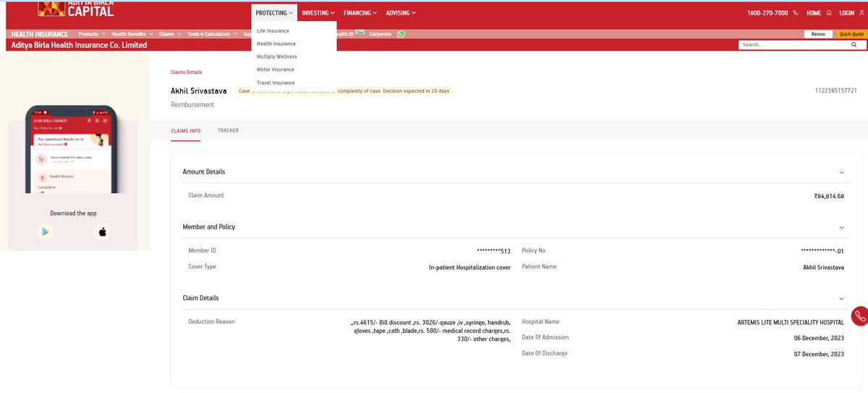
Task: Click the mobile app phone preview image
Action: [73, 149]
